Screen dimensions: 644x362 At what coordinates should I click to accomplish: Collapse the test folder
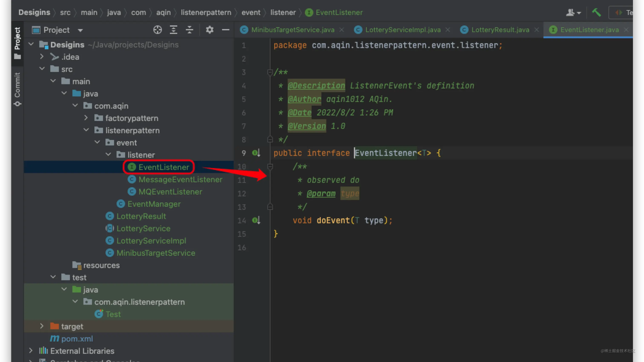click(53, 277)
